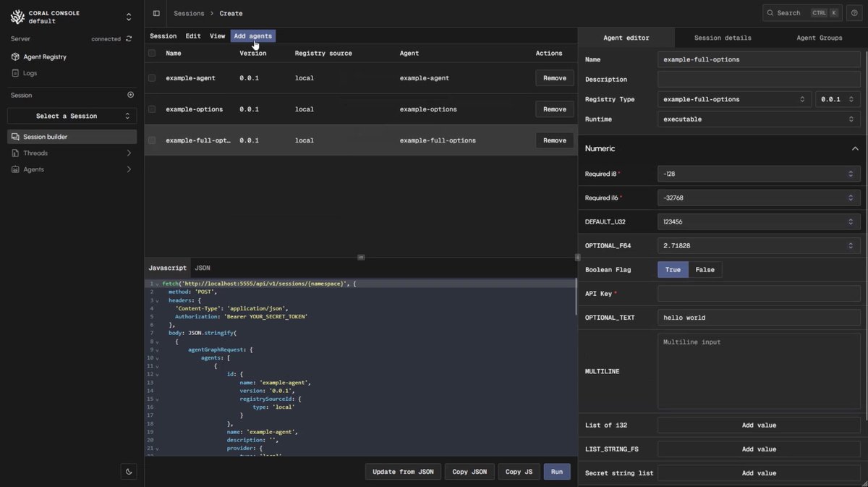Refresh the server connection icon
The image size is (868, 487).
pos(129,39)
